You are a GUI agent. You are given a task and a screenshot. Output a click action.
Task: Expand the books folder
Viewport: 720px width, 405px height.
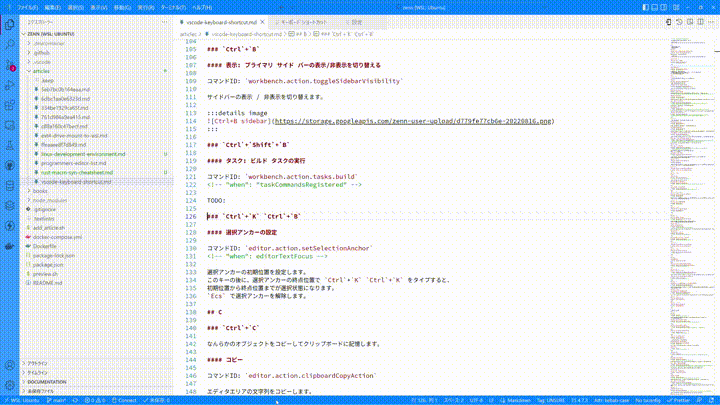click(96, 191)
